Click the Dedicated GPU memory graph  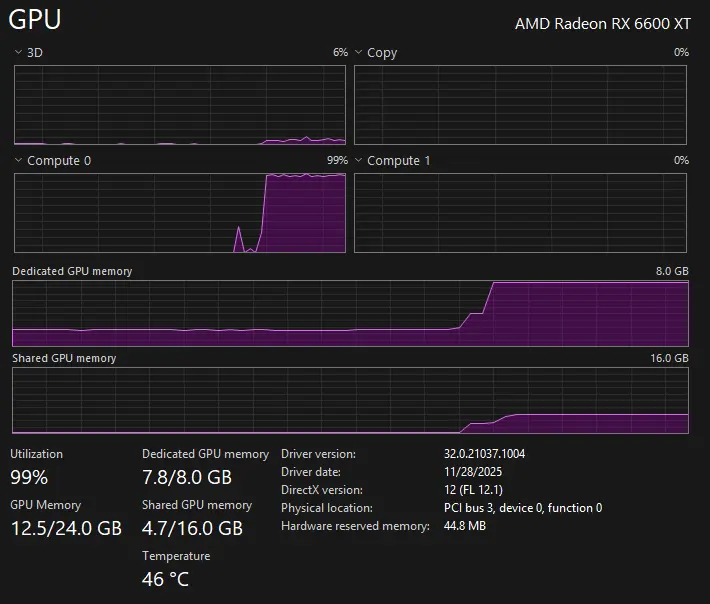click(350, 313)
